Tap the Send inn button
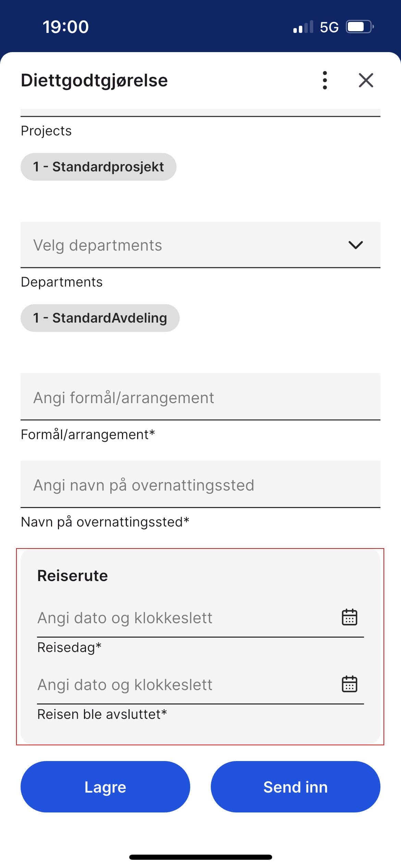The image size is (401, 868). pyautogui.click(x=295, y=787)
